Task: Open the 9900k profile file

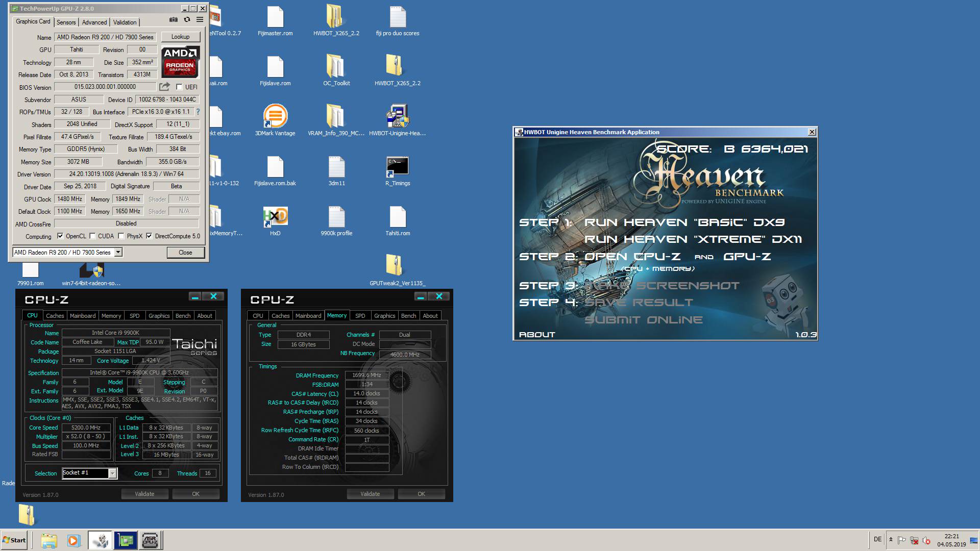Action: (336, 220)
